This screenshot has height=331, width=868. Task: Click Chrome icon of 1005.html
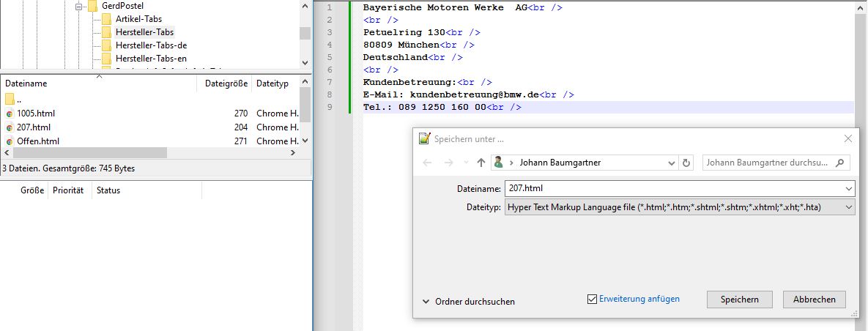point(10,114)
